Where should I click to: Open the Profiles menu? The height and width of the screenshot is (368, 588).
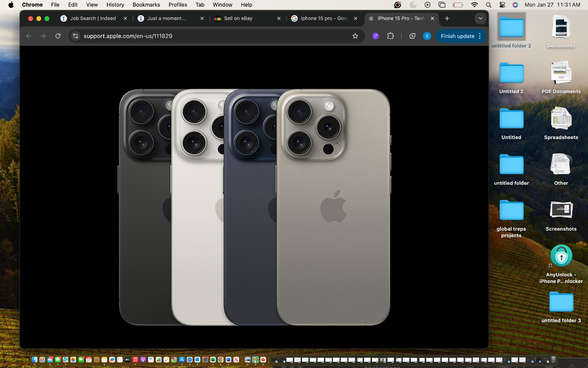tap(178, 5)
